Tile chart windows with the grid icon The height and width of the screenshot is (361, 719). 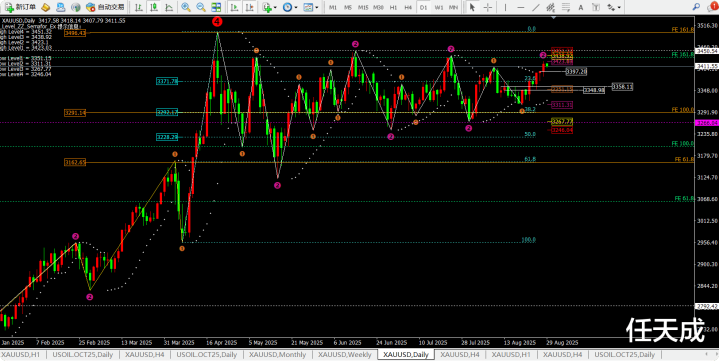click(216, 7)
